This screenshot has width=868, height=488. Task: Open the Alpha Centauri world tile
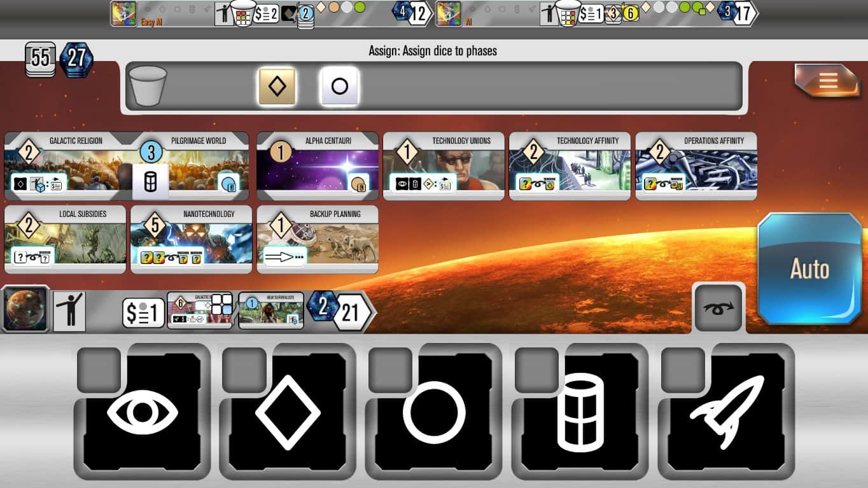[x=318, y=166]
